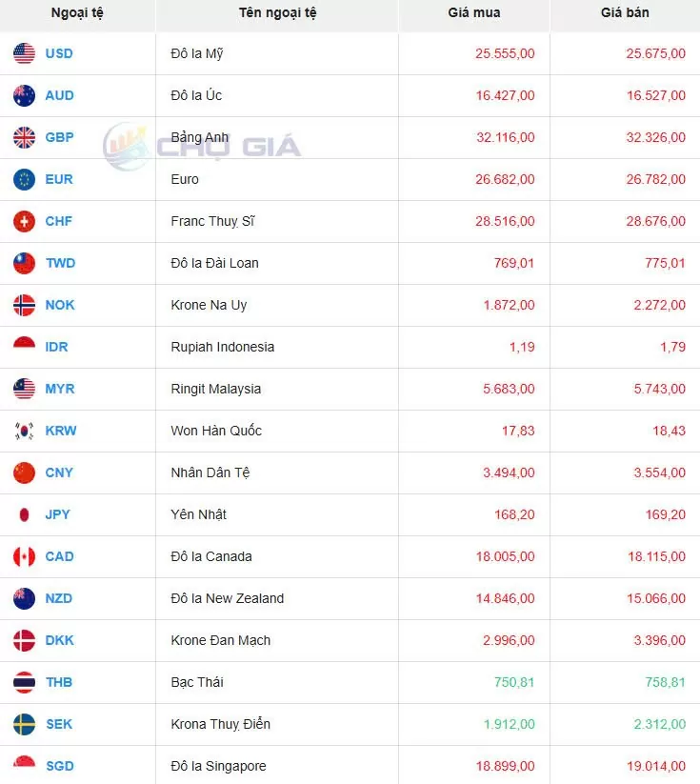This screenshot has width=700, height=784.
Task: Click the Chợ Giá watermark logo
Action: tap(202, 146)
